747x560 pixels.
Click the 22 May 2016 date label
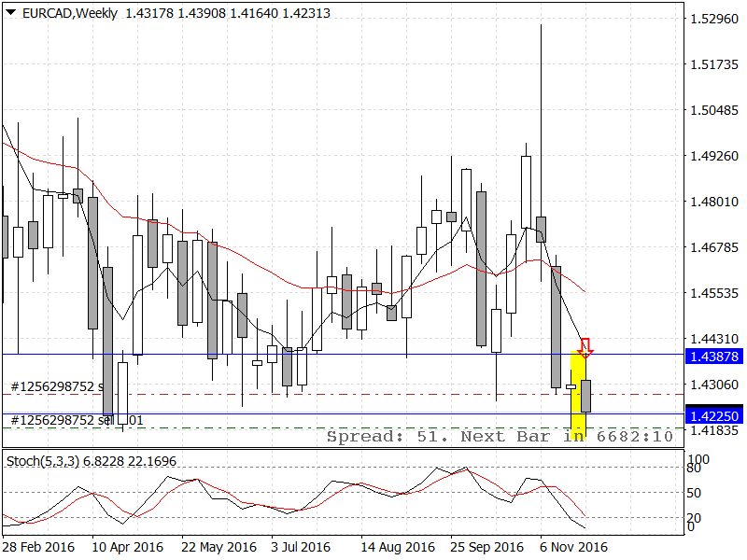click(218, 547)
